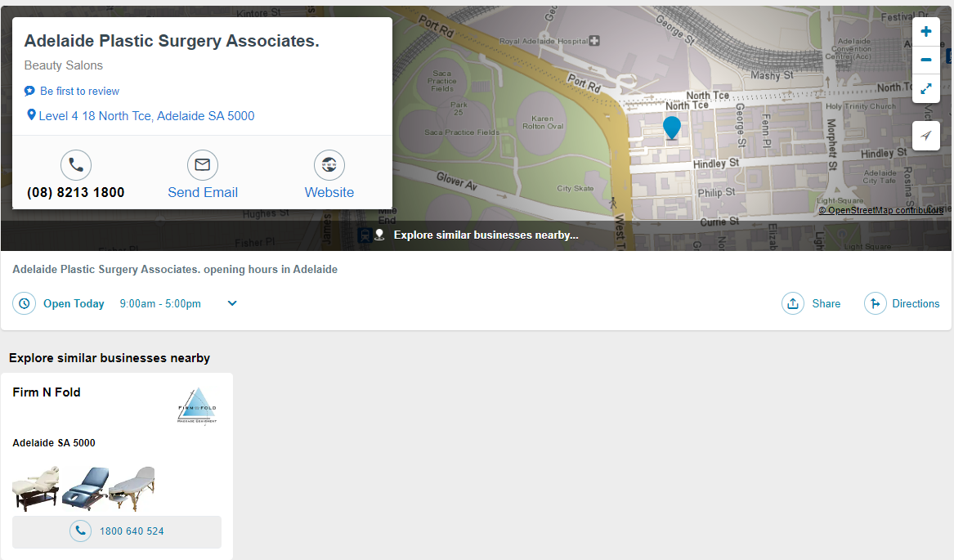Open the Firm N Fold logo
Viewport: 954px width, 560px height.
coord(197,405)
